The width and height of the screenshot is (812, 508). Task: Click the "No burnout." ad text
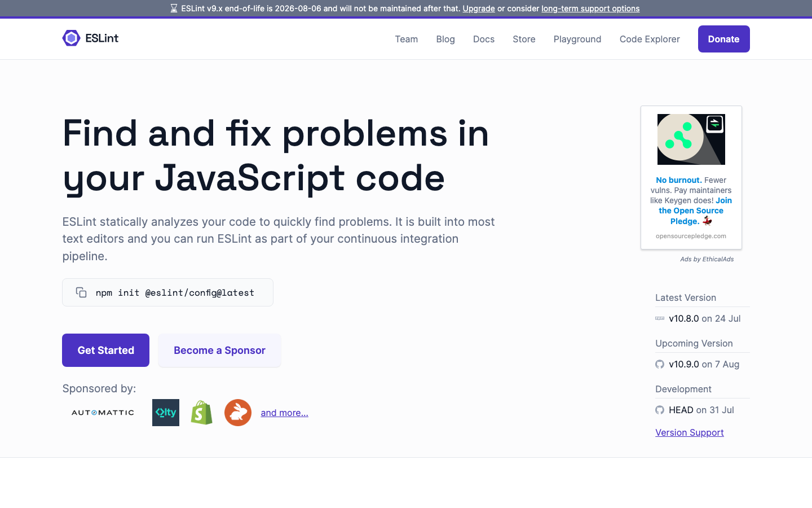pyautogui.click(x=679, y=180)
